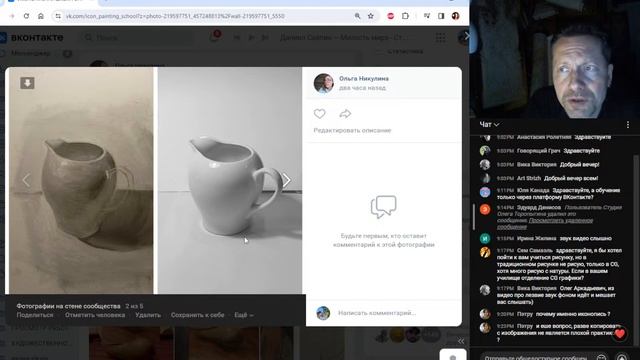Click Редактировать описание link
The height and width of the screenshot is (360, 640).
pos(352,130)
